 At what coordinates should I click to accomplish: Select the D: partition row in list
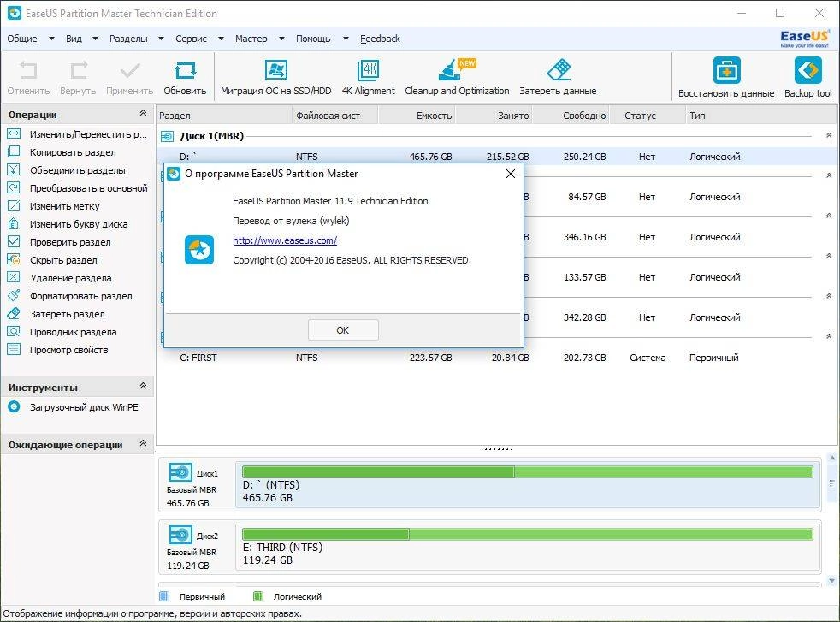(497, 157)
